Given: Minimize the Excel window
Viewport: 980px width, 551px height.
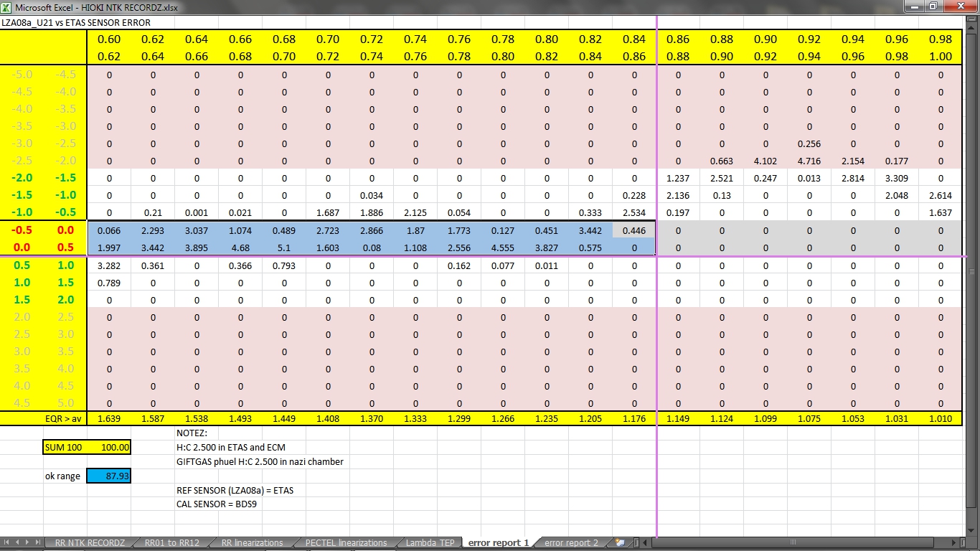Looking at the screenshot, I should (913, 6).
